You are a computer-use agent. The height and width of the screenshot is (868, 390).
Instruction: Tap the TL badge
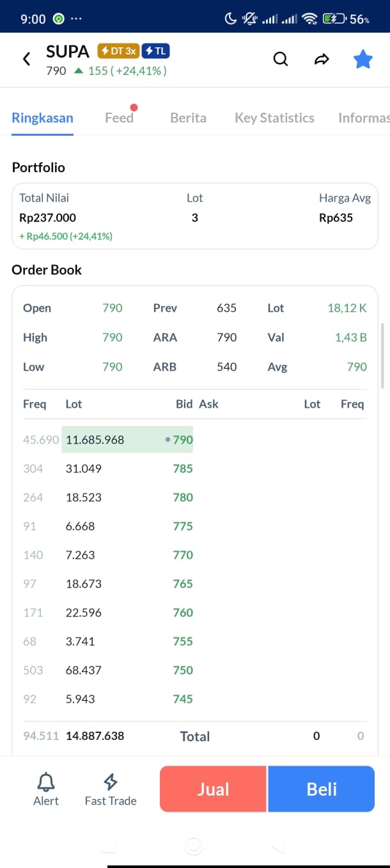[x=155, y=51]
